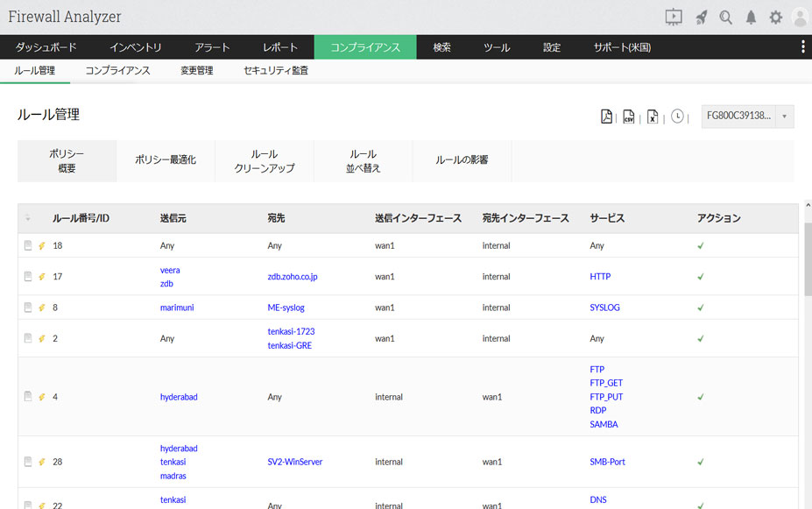Click the clock schedule icon
Image resolution: width=812 pixels, height=509 pixels.
[677, 117]
